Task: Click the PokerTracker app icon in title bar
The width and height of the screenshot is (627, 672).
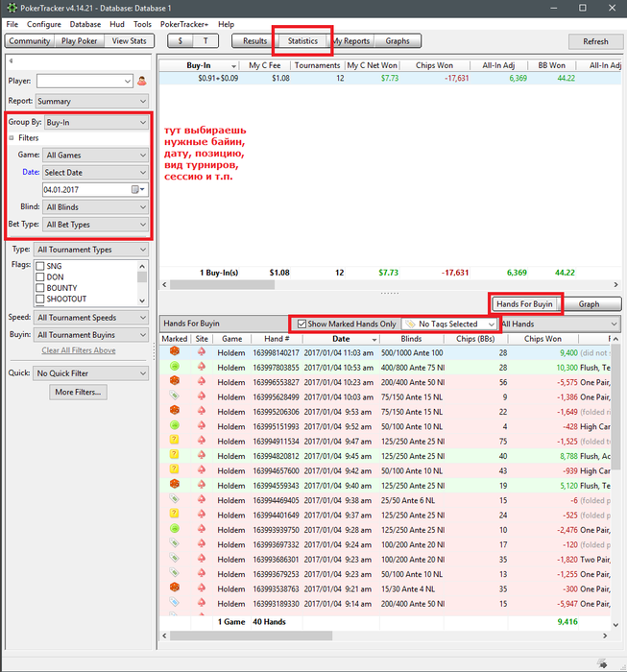Action: click(x=12, y=8)
